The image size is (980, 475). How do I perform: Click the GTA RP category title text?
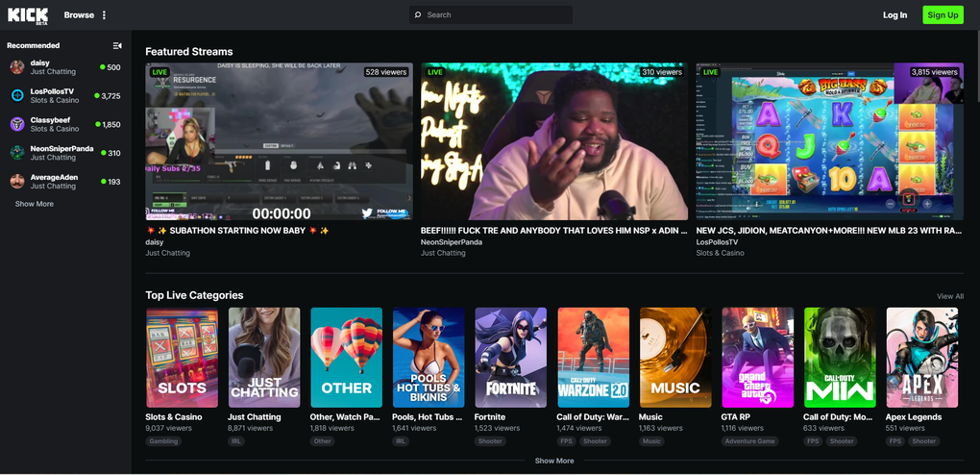pyautogui.click(x=734, y=416)
